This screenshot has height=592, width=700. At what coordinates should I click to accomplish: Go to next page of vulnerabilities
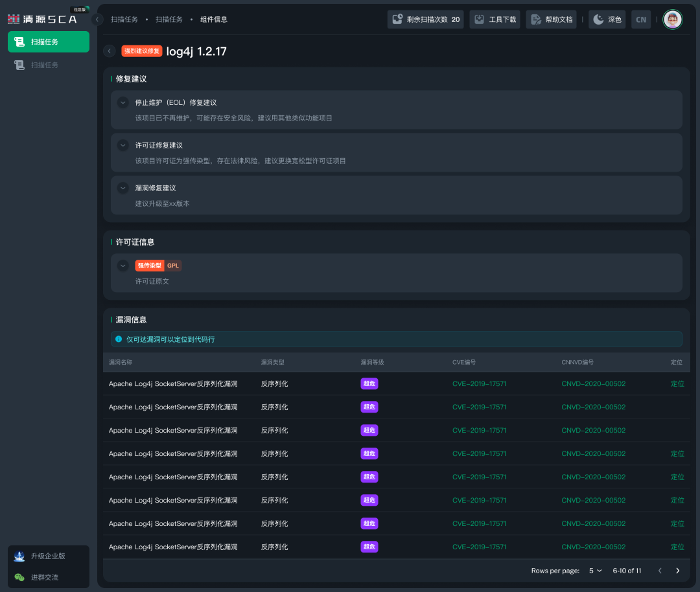click(678, 571)
